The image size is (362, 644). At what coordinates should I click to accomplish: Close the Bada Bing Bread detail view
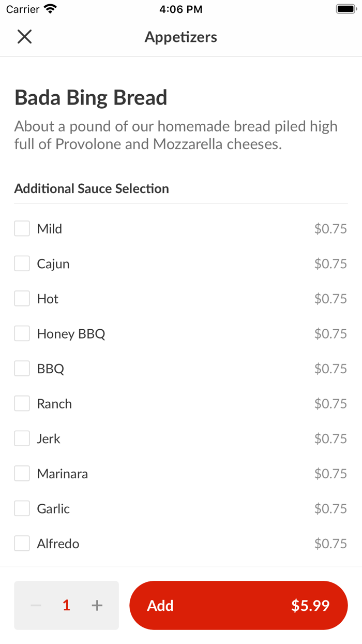pyautogui.click(x=24, y=36)
